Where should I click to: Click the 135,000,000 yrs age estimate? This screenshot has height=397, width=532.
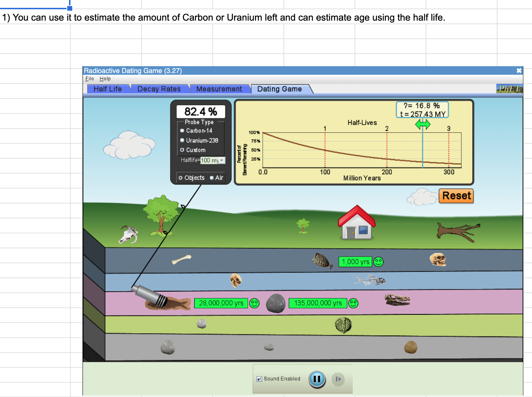tap(318, 303)
